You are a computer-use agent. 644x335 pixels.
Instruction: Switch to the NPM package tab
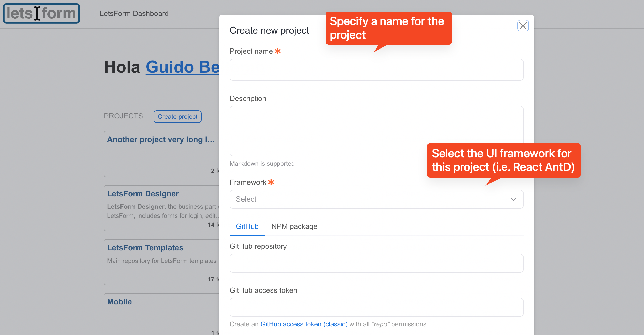click(294, 226)
